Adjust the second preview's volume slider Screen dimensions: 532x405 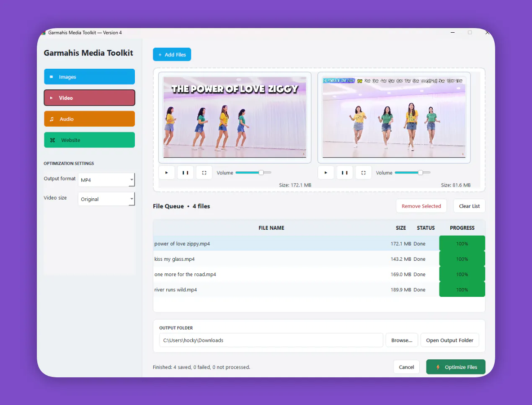pyautogui.click(x=413, y=173)
